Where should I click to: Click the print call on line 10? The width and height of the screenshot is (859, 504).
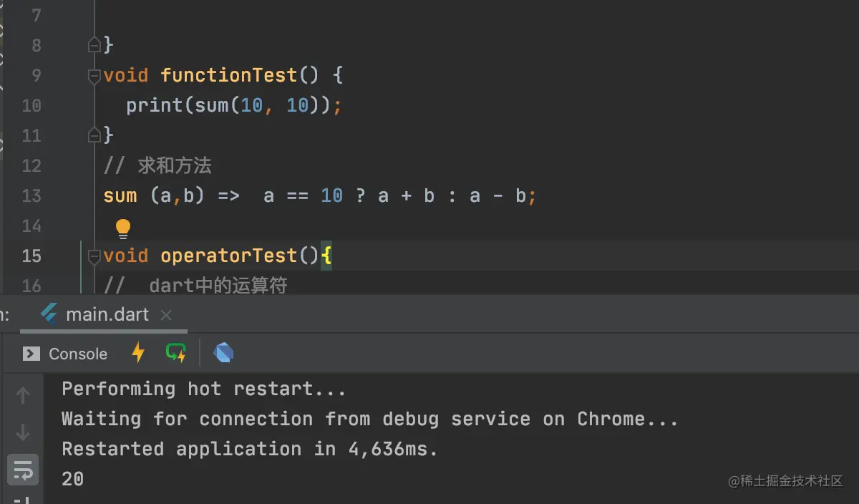pyautogui.click(x=155, y=105)
